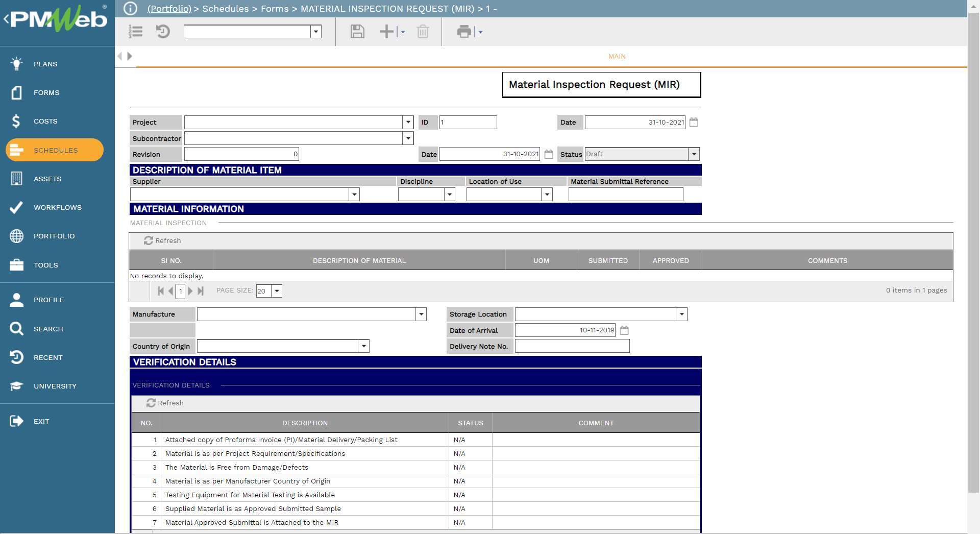
Task: Open the Workflows sidebar item
Action: pyautogui.click(x=57, y=207)
